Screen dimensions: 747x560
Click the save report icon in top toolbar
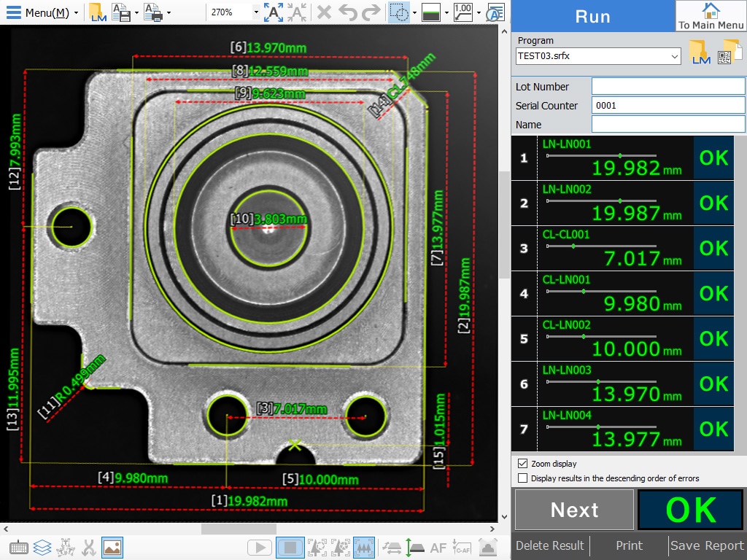tap(121, 12)
